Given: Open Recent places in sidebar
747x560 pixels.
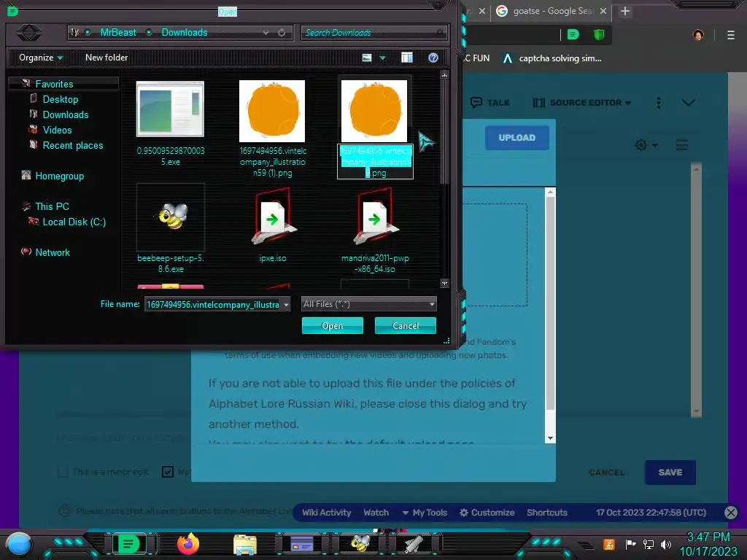Looking at the screenshot, I should click(x=72, y=145).
